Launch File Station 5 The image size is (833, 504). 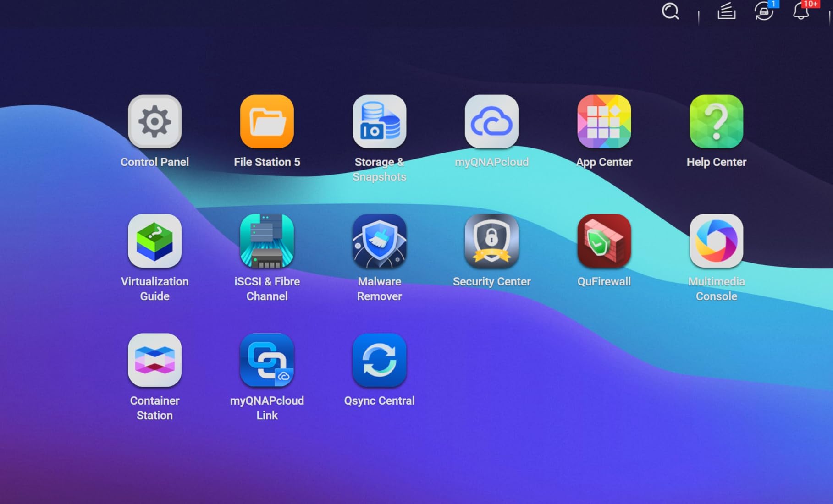267,122
